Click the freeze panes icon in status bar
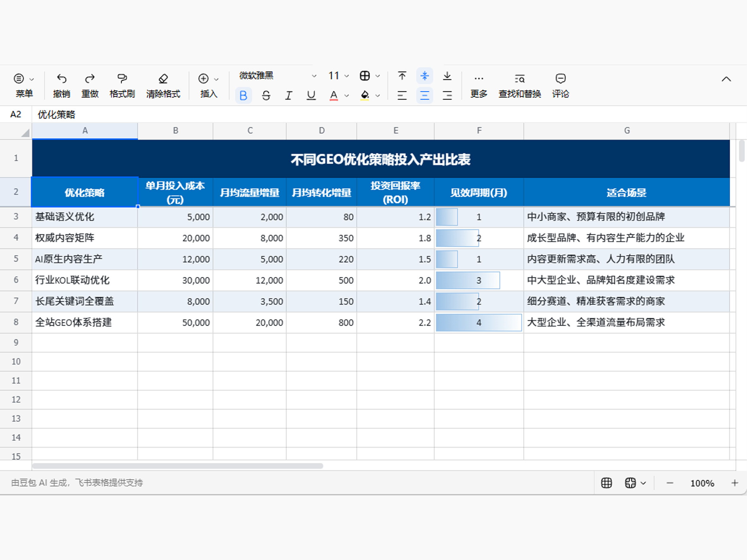This screenshot has width=747, height=560. (630, 483)
